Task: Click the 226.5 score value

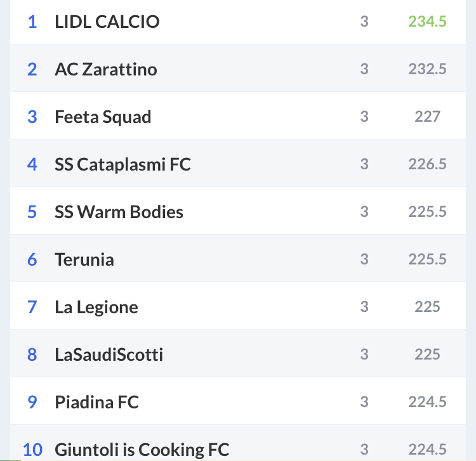Action: (x=427, y=164)
